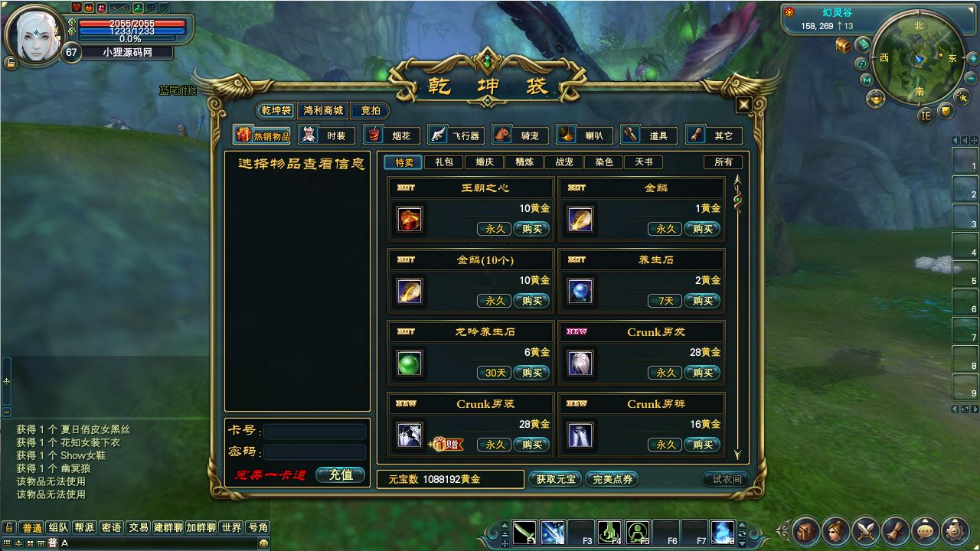Select the 礼包 filter tab
Image resolution: width=980 pixels, height=551 pixels.
444,161
